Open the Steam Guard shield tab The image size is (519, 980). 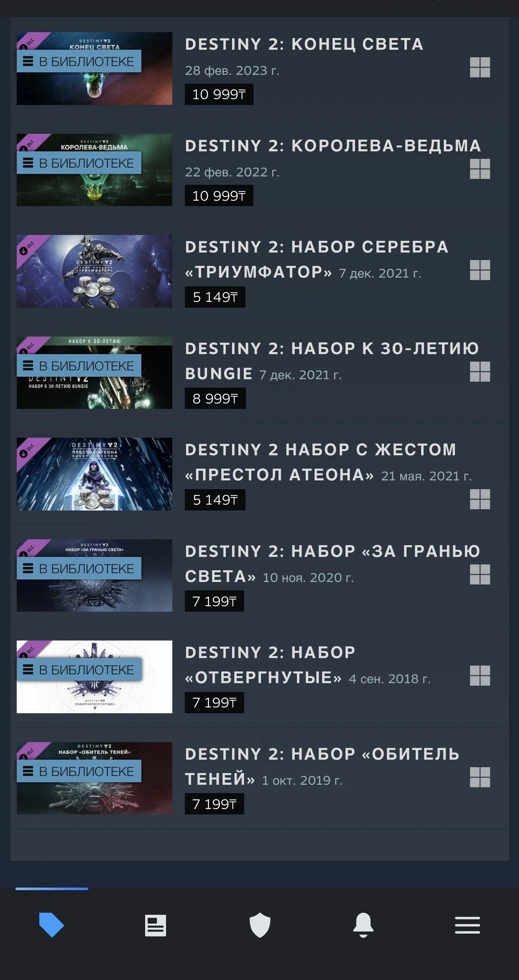pyautogui.click(x=260, y=925)
